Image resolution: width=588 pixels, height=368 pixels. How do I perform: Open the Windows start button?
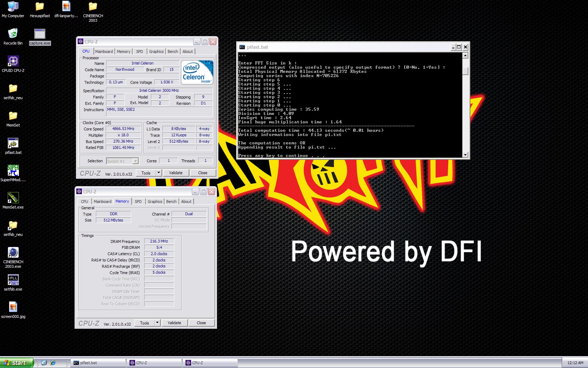coord(17,363)
